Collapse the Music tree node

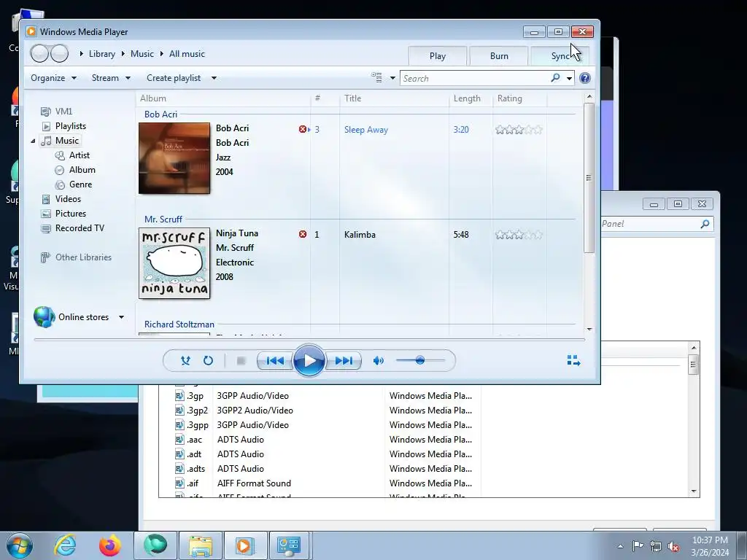pyautogui.click(x=34, y=141)
